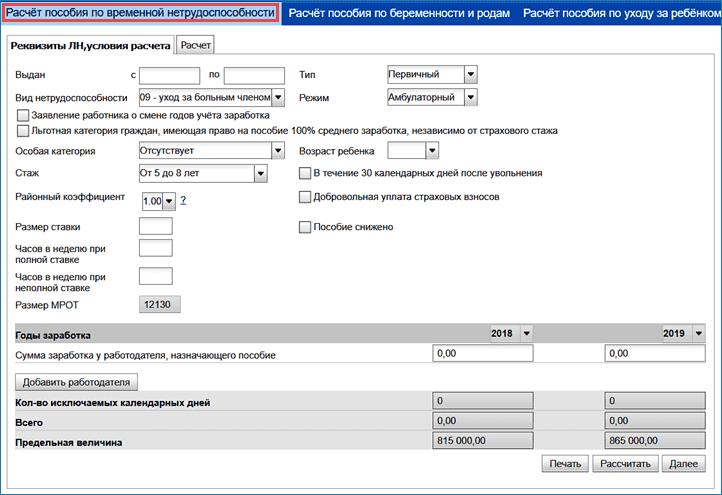Toggle 'Добровольная уплата страховых взносов' checkbox
The image size is (722, 495).
click(306, 197)
